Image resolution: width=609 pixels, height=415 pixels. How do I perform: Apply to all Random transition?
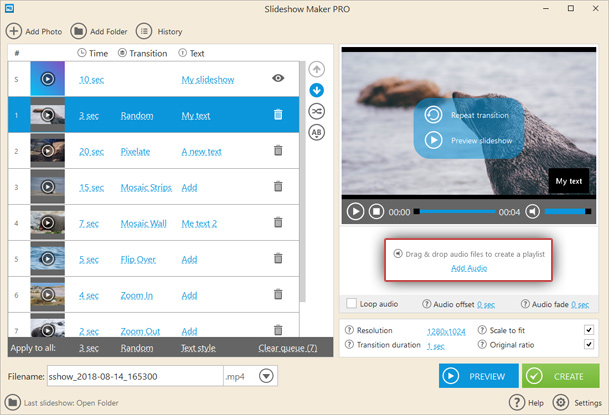coord(137,348)
